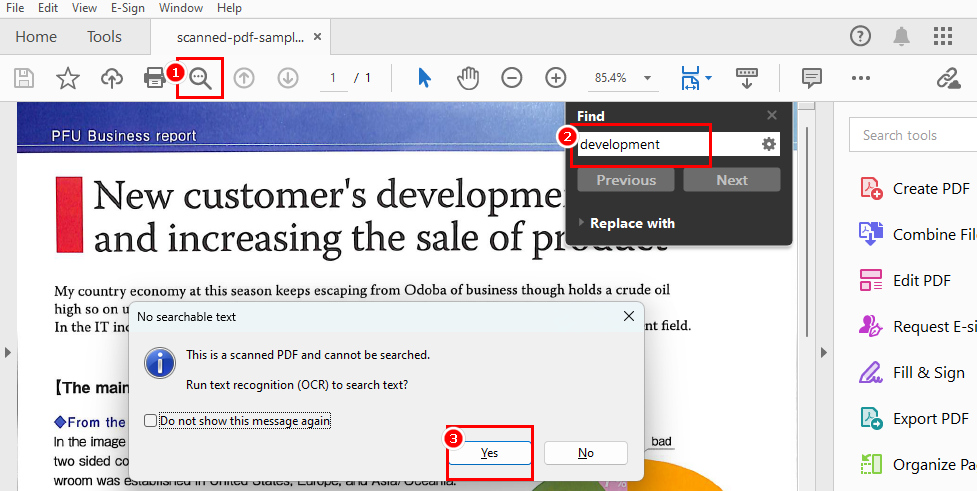Image resolution: width=977 pixels, height=491 pixels.
Task: Collapse the right tools pane arrow
Action: pyautogui.click(x=823, y=353)
